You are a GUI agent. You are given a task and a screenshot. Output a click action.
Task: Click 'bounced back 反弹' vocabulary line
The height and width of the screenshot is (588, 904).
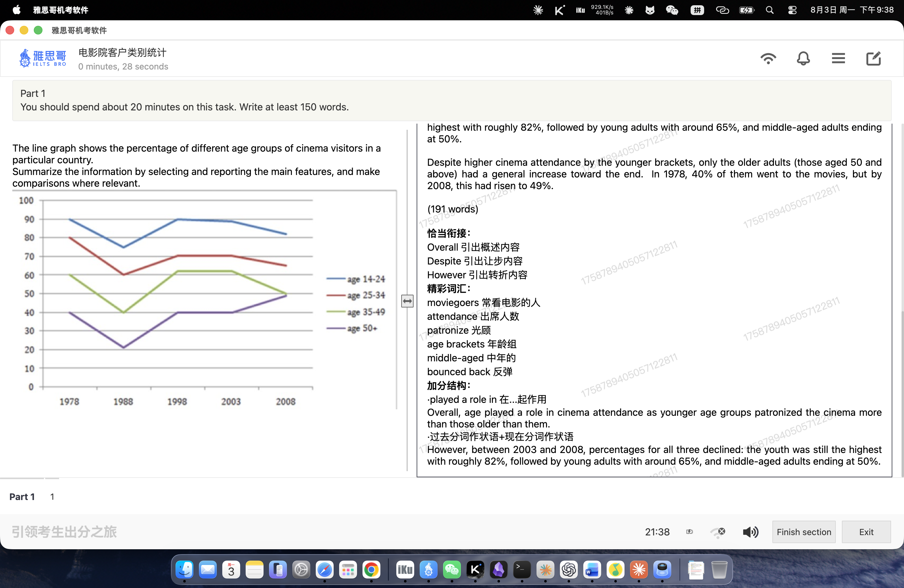(x=470, y=372)
